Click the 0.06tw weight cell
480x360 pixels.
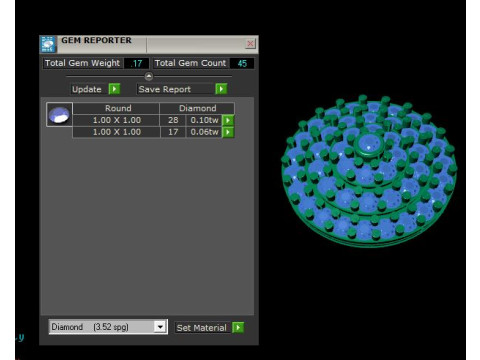click(x=204, y=132)
